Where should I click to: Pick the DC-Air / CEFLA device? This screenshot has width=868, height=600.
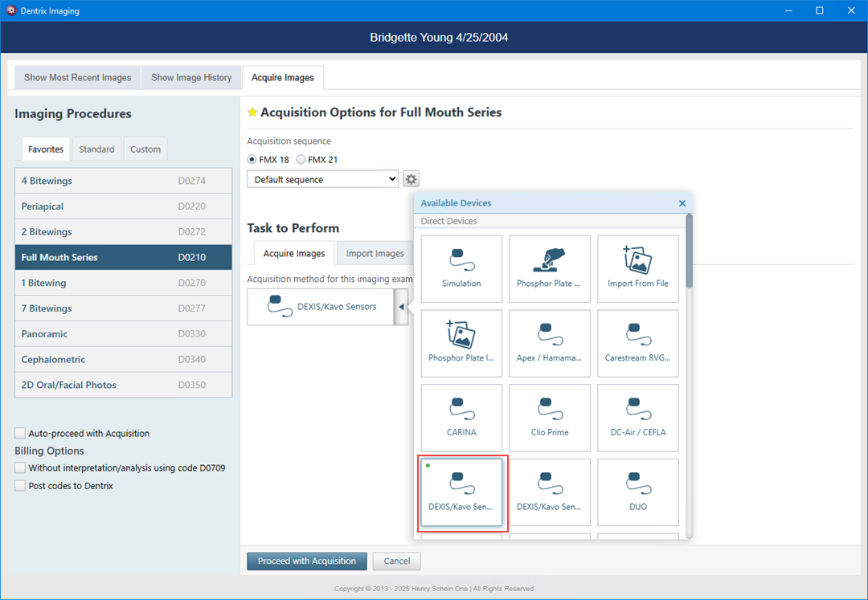point(637,418)
